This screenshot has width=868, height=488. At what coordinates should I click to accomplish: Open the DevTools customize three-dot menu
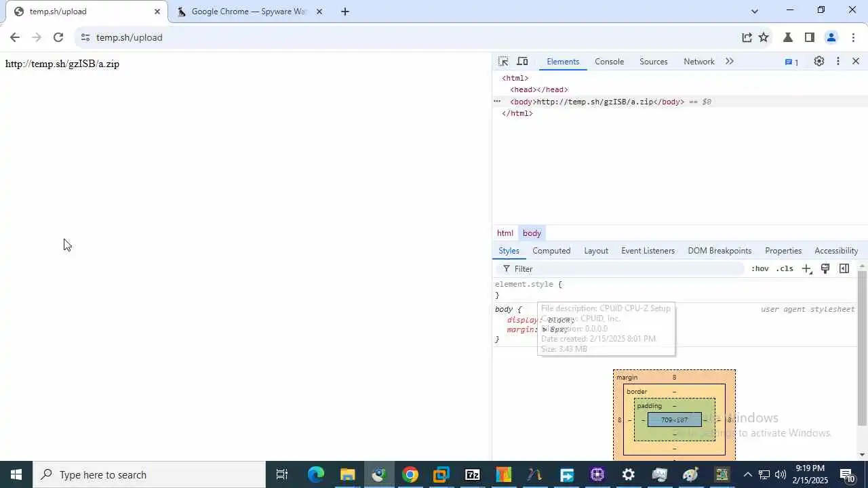coord(838,61)
